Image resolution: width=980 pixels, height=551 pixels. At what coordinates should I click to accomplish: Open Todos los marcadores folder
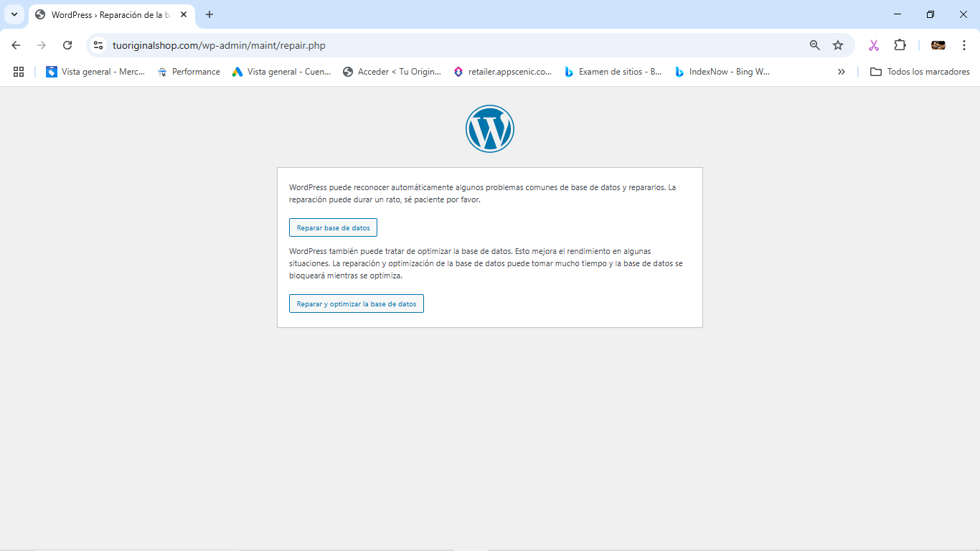920,72
